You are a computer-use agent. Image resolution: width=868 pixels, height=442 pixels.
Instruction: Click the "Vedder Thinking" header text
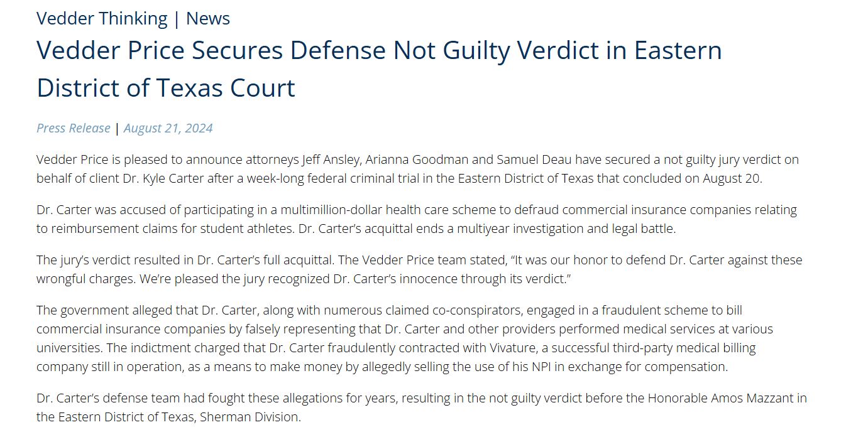point(102,19)
